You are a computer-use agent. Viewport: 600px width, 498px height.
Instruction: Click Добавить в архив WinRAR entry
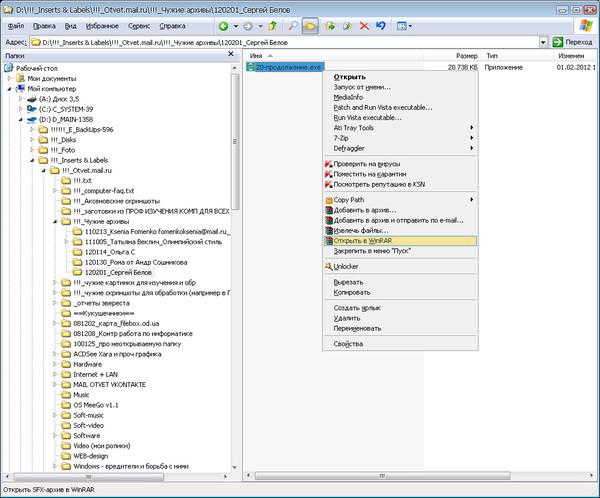[400, 210]
